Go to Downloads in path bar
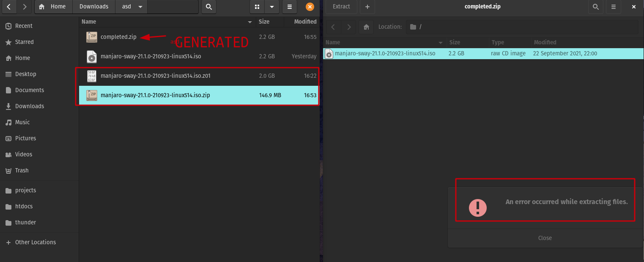The width and height of the screenshot is (644, 262). [x=94, y=6]
